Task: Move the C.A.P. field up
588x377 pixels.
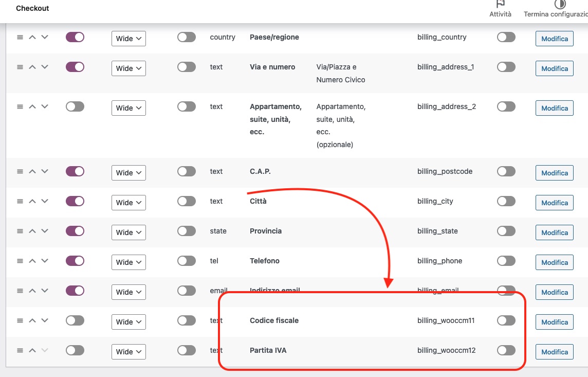Action: coord(32,171)
